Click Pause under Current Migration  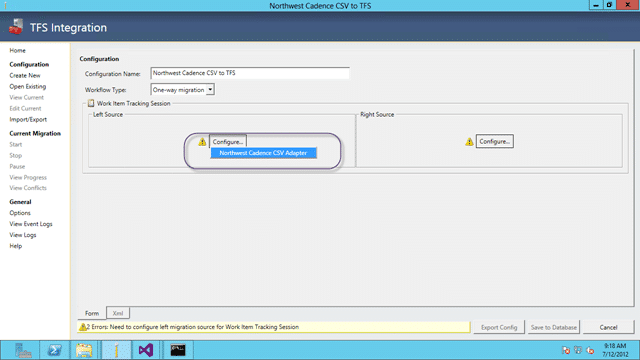click(x=17, y=167)
